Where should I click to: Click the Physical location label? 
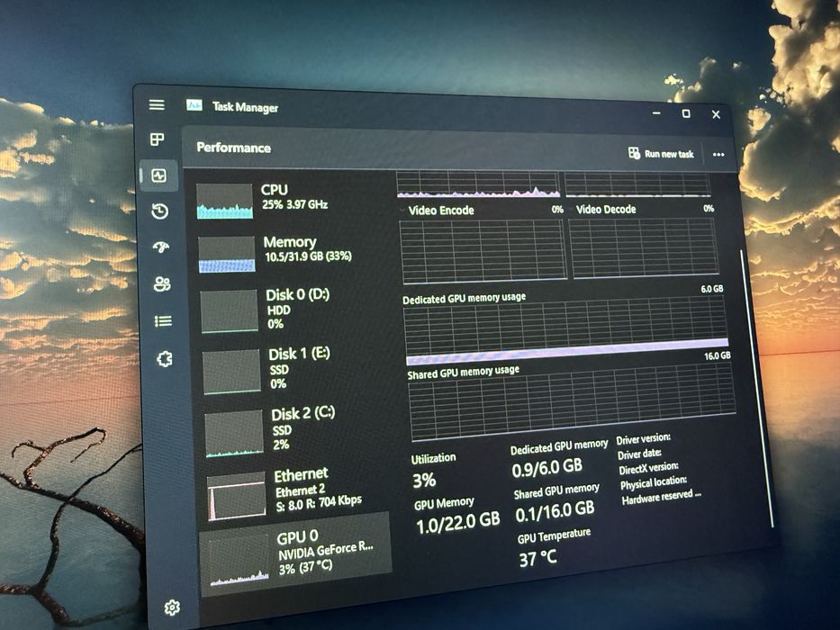[653, 483]
